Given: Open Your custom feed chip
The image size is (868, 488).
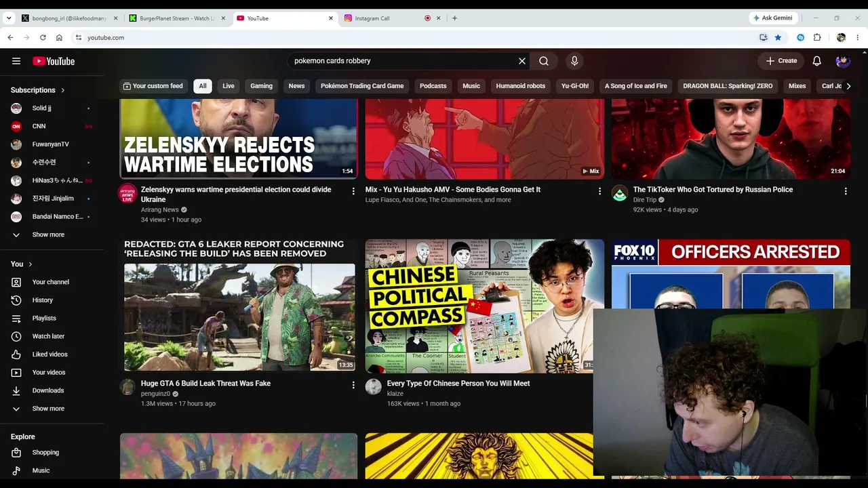Looking at the screenshot, I should (153, 86).
